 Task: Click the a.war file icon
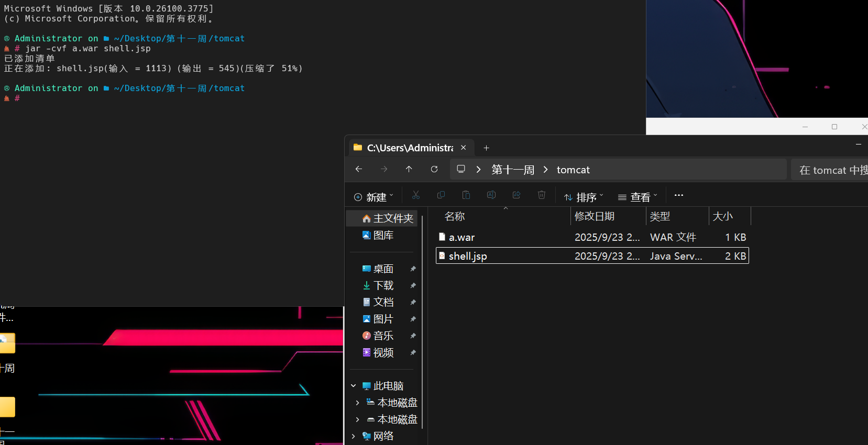[x=442, y=237]
